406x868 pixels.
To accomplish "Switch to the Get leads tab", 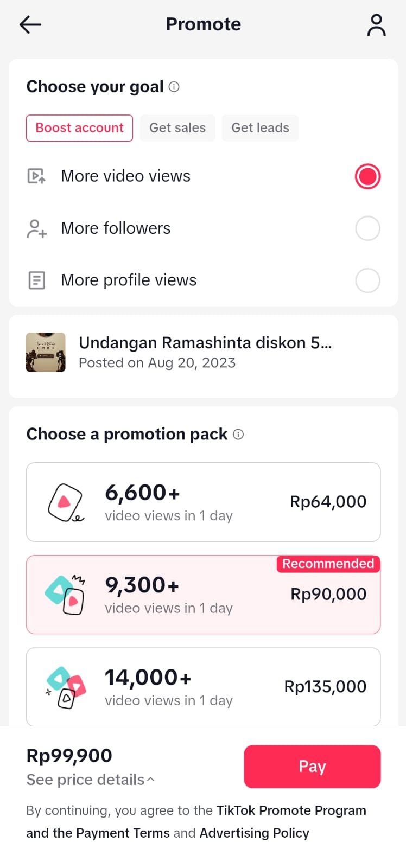I will [x=260, y=128].
